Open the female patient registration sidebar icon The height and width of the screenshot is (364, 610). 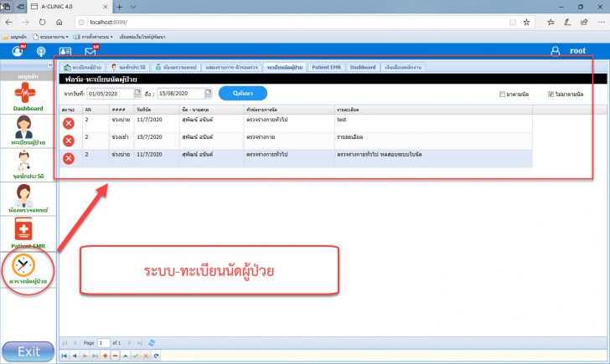click(x=23, y=127)
